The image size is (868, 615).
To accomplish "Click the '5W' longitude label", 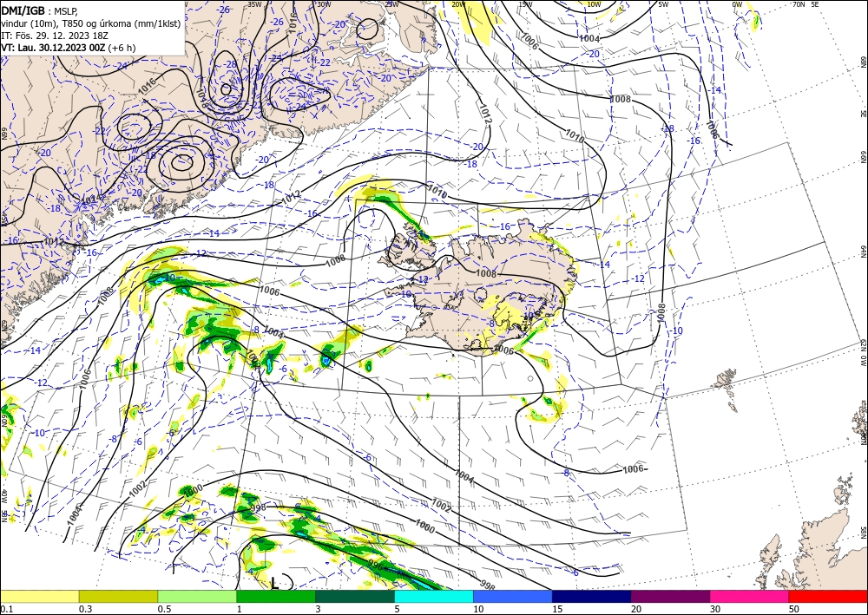I will (x=663, y=4).
